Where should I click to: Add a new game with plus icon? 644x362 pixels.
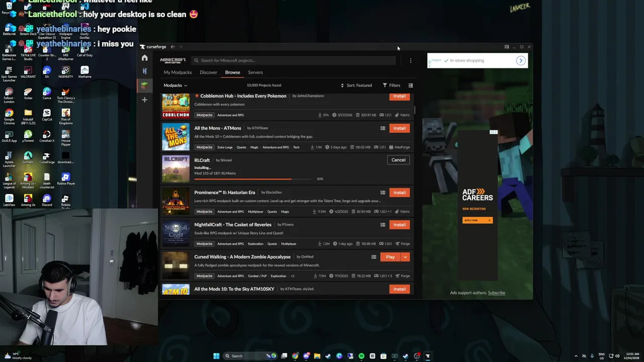[144, 100]
